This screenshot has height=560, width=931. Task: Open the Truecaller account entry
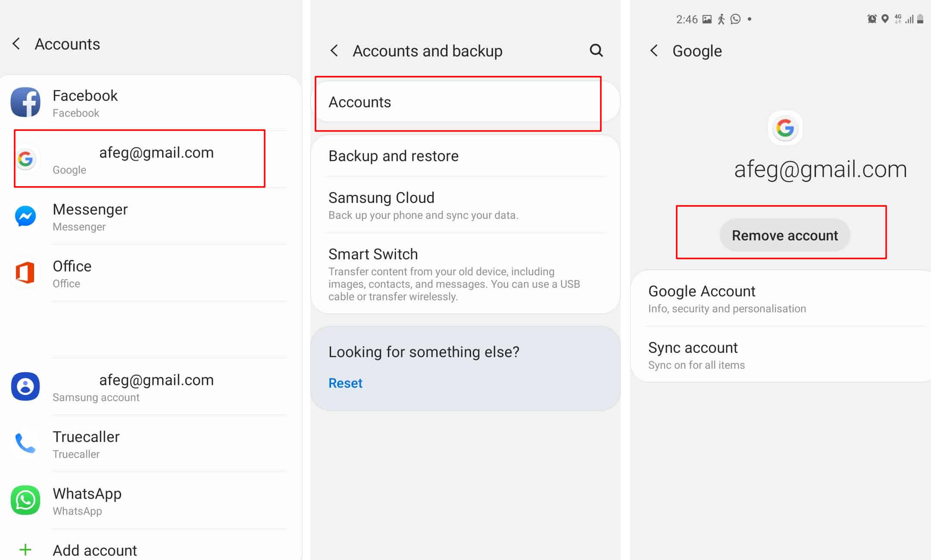(x=151, y=443)
